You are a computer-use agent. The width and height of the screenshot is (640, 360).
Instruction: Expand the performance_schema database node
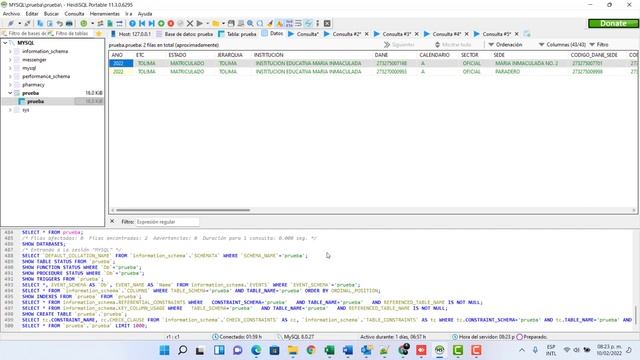(x=10, y=76)
